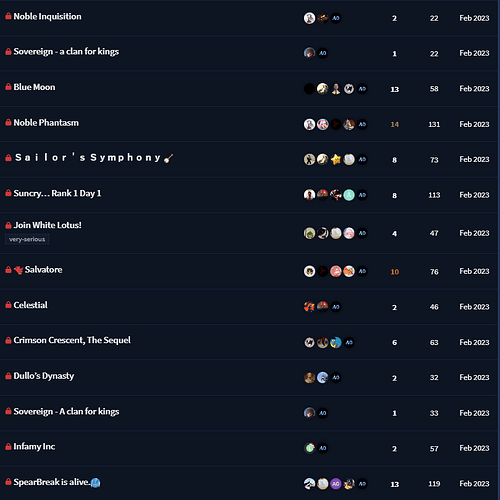
Task: Click the yellow star avatar in Sailor's Symphony row
Action: 336,160
